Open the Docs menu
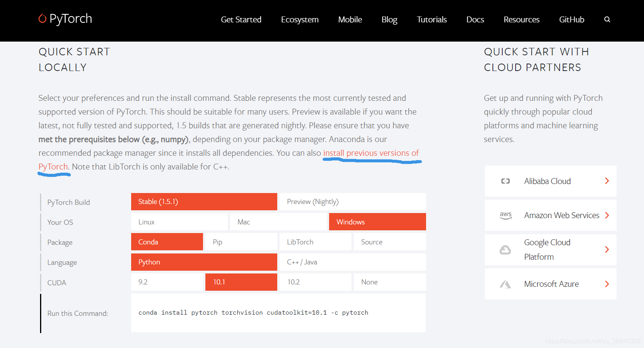This screenshot has height=348, width=644. click(x=475, y=20)
